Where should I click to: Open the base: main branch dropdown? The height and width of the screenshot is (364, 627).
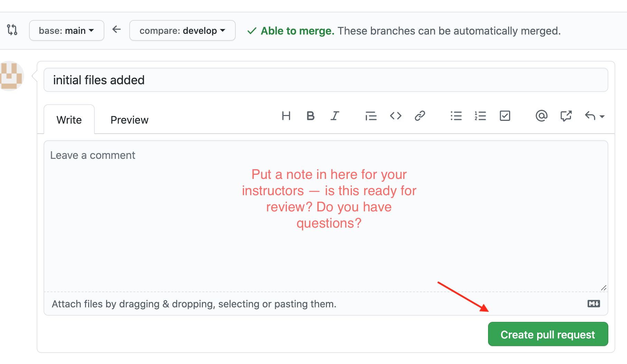67,31
